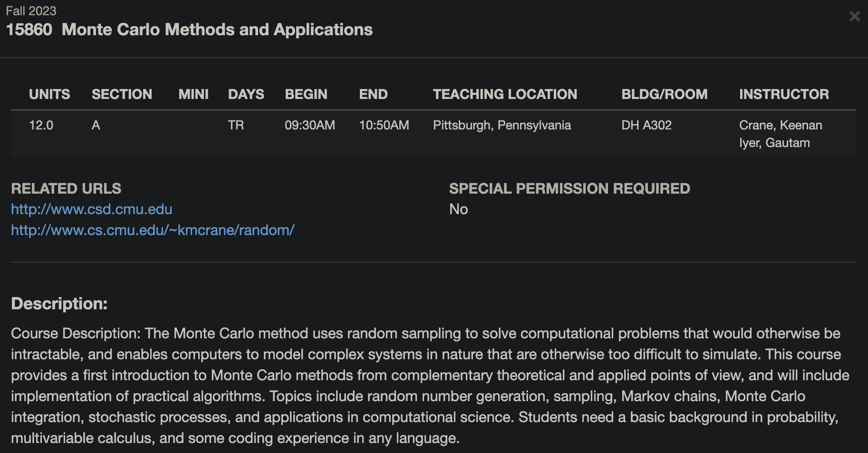Click the DAYS column header
The height and width of the screenshot is (453, 868).
[246, 94]
